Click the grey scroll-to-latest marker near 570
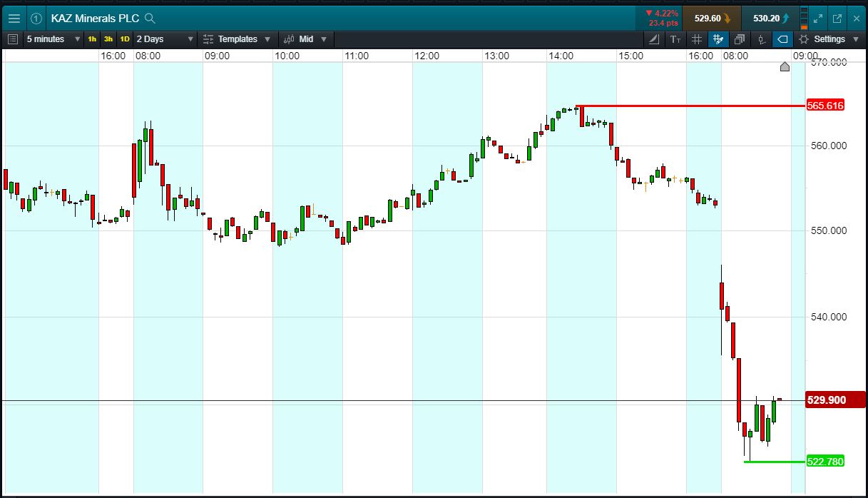 [x=785, y=67]
